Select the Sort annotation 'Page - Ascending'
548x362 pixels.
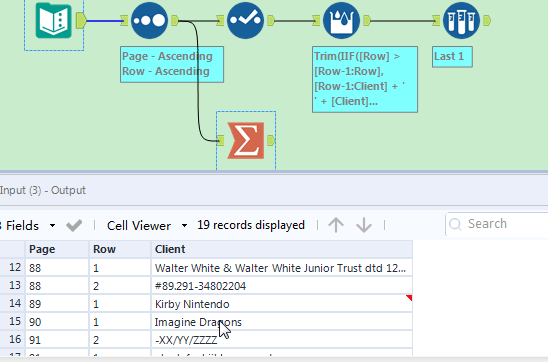tap(172, 64)
